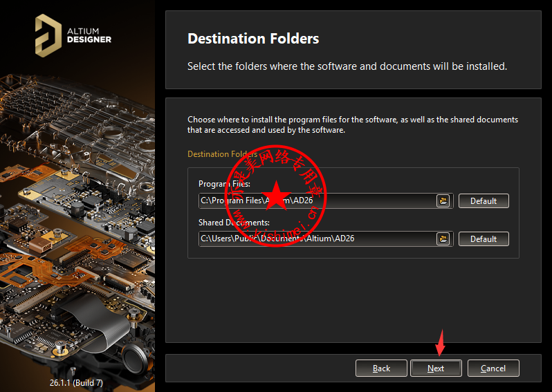This screenshot has width=552, height=392.
Task: Click the ALTIUM DESIGNER wordmark text
Action: coord(89,35)
